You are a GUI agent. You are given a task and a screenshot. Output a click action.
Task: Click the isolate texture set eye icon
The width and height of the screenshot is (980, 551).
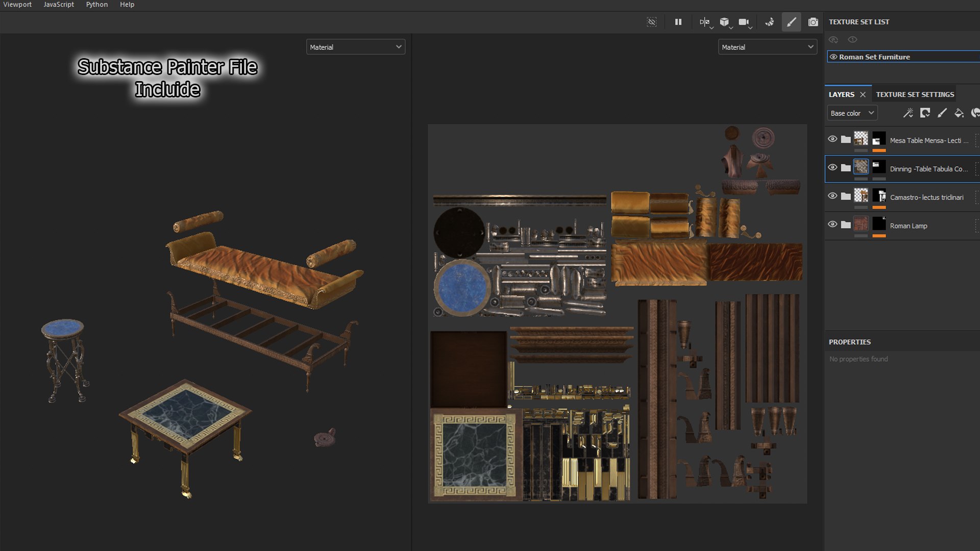[852, 39]
